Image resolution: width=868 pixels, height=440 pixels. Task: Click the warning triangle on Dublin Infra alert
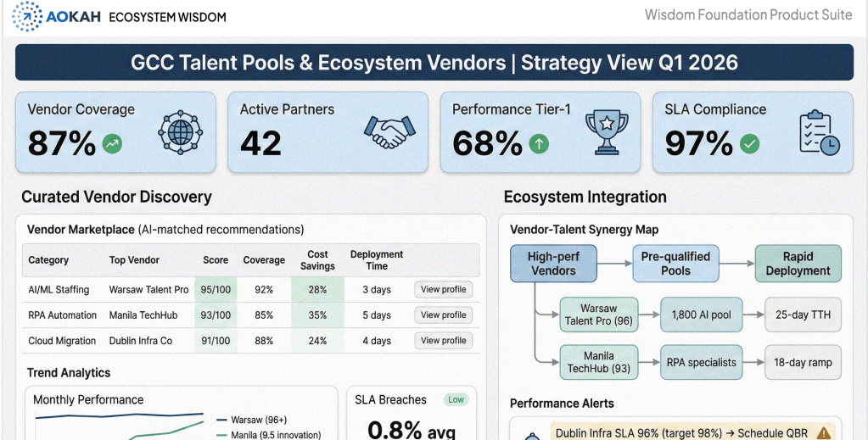pos(822,432)
